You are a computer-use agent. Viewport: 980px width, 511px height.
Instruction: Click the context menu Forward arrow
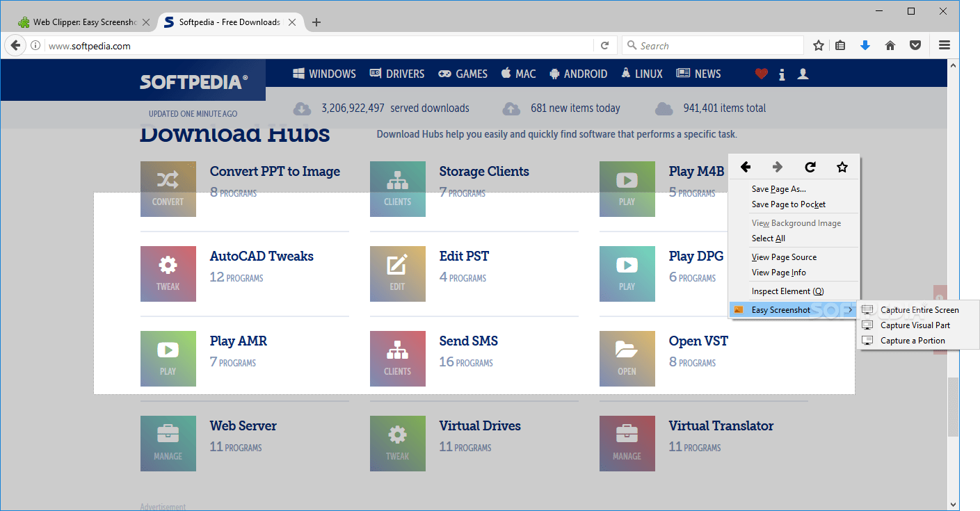coord(778,167)
